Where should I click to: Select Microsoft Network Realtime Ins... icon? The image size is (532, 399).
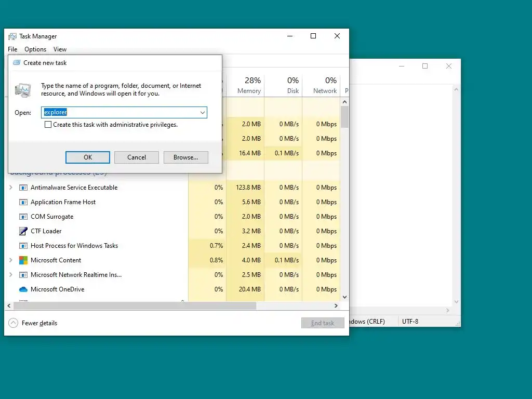23,275
